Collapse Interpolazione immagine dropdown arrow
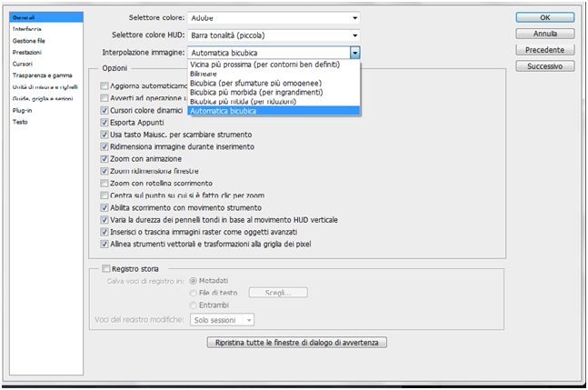This screenshot has height=390, width=588. 354,53
